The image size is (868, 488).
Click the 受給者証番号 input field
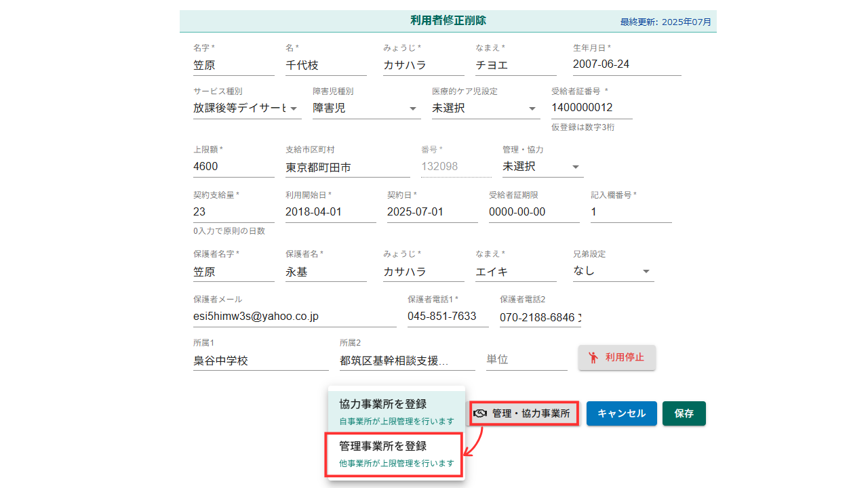591,108
